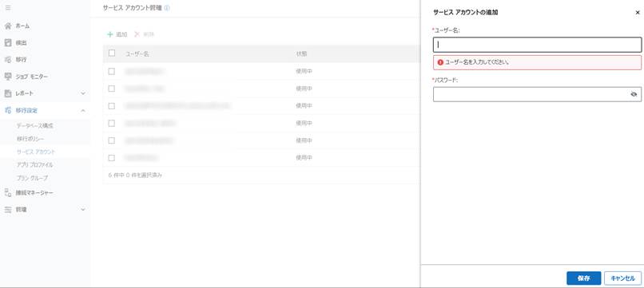Tick the last account row checkbox
The height and width of the screenshot is (288, 644).
pyautogui.click(x=112, y=157)
